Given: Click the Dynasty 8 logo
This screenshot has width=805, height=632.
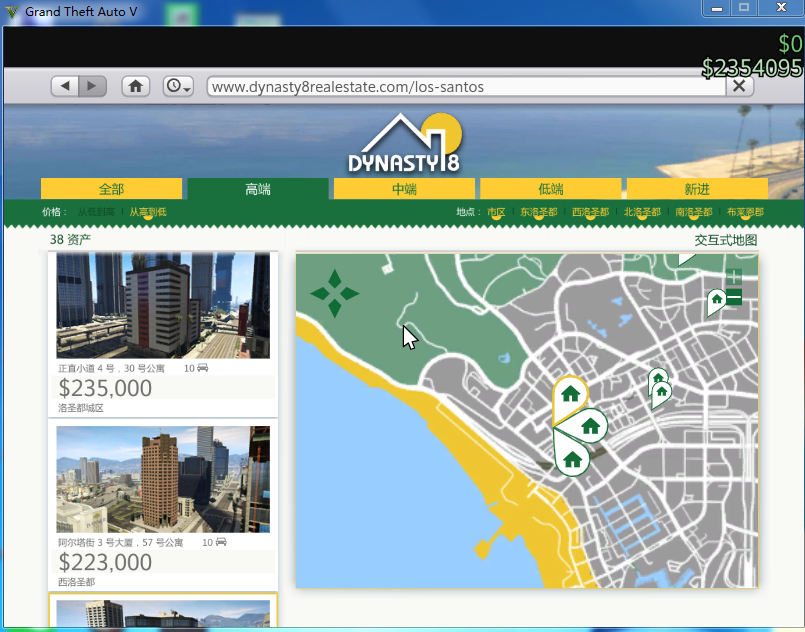Looking at the screenshot, I should coord(405,144).
